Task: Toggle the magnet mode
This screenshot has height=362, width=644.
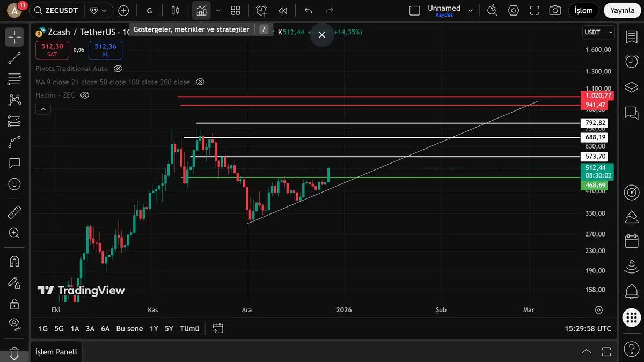Action: (x=14, y=262)
